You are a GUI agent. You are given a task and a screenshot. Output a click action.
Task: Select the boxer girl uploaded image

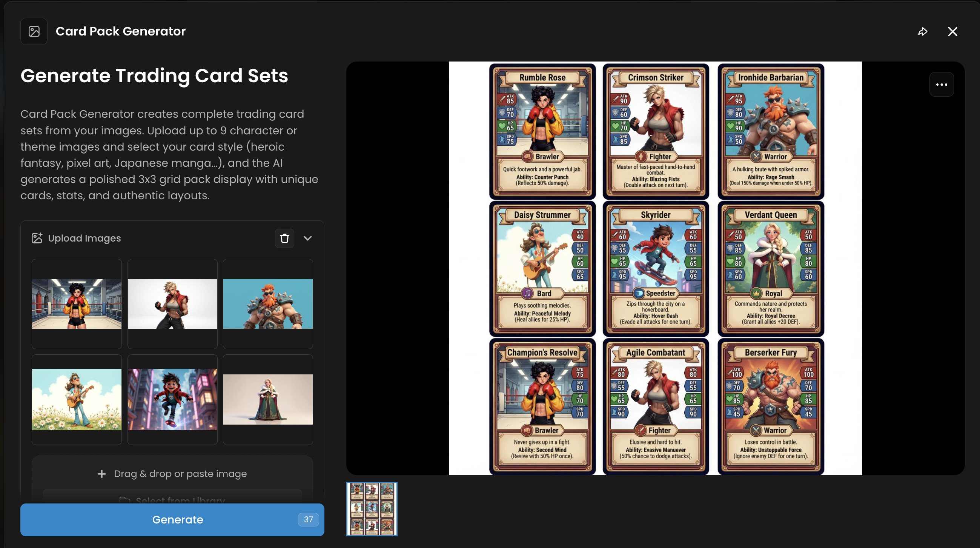77,304
